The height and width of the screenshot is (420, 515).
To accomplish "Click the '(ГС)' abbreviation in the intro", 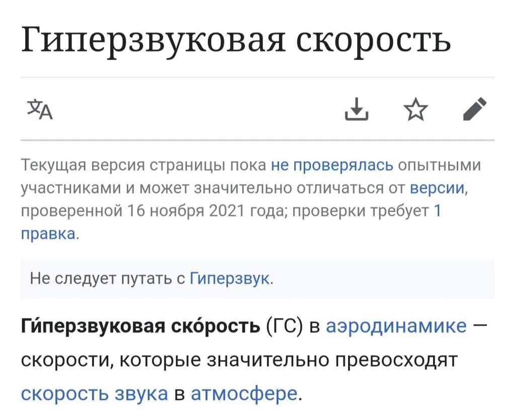I will click(x=285, y=326).
